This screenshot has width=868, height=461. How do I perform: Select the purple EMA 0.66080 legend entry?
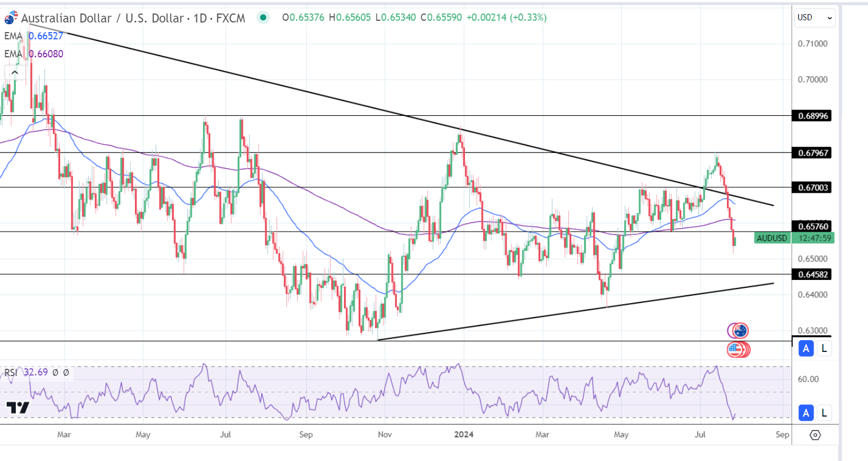pyautogui.click(x=34, y=54)
